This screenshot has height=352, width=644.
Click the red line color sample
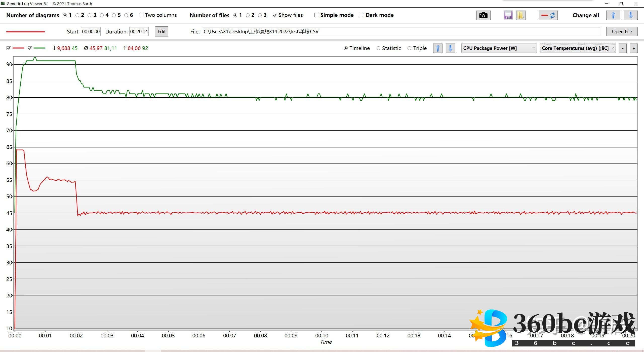click(26, 32)
